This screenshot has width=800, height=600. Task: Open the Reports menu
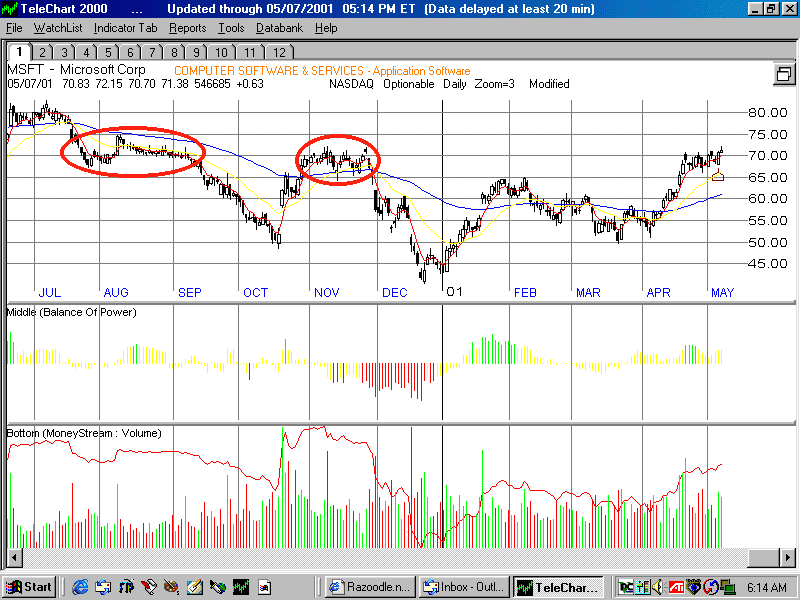tap(188, 28)
